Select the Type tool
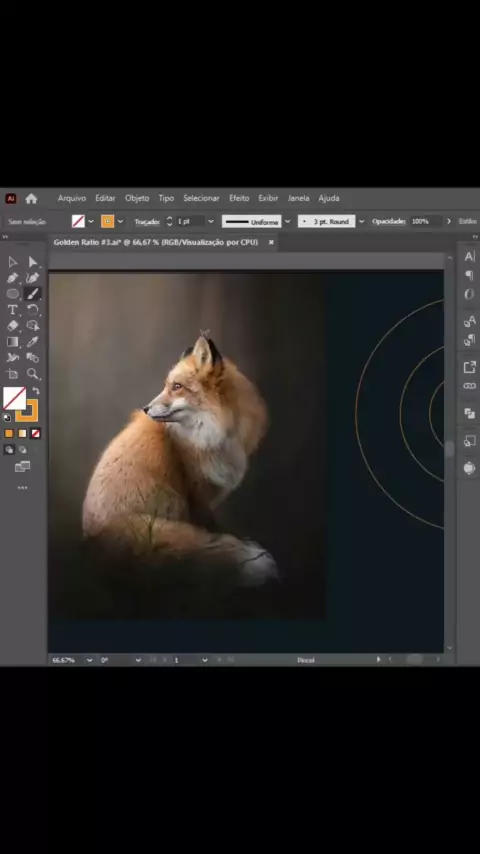This screenshot has width=480, height=854. coord(13,310)
